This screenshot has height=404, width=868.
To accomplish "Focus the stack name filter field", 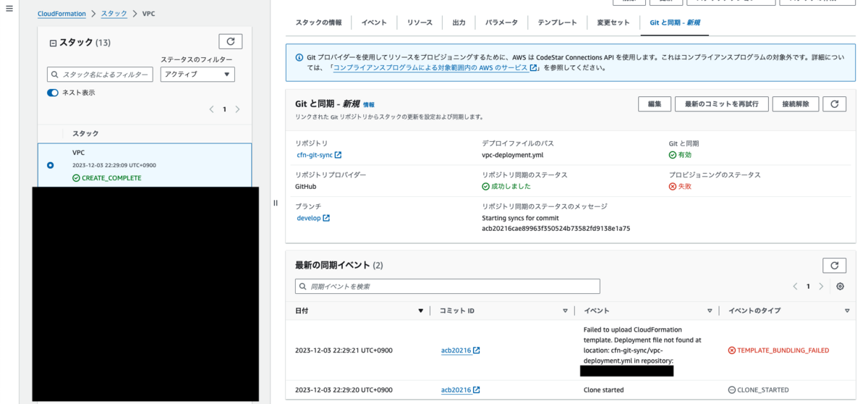I will tap(100, 74).
